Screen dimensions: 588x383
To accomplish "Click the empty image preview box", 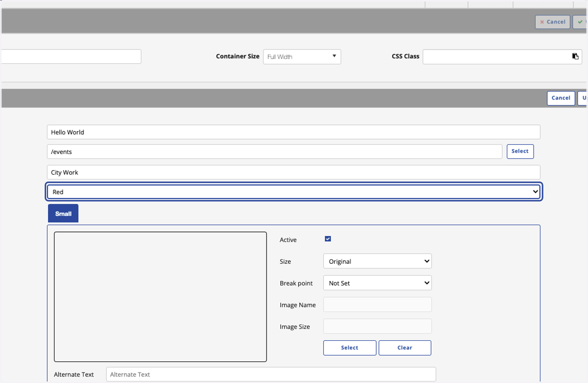I will point(160,297).
